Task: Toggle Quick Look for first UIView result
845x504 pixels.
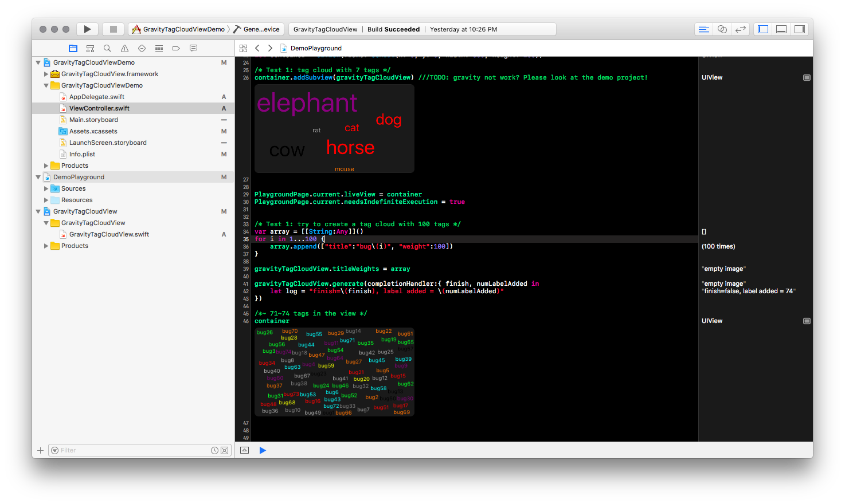Action: [807, 77]
